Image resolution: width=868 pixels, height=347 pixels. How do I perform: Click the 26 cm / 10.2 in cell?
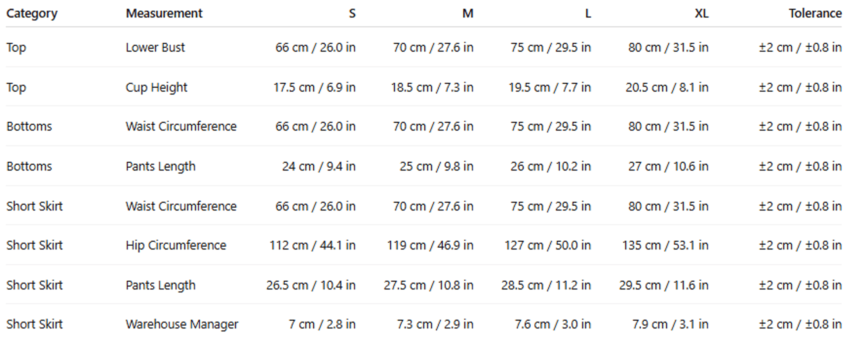click(551, 166)
